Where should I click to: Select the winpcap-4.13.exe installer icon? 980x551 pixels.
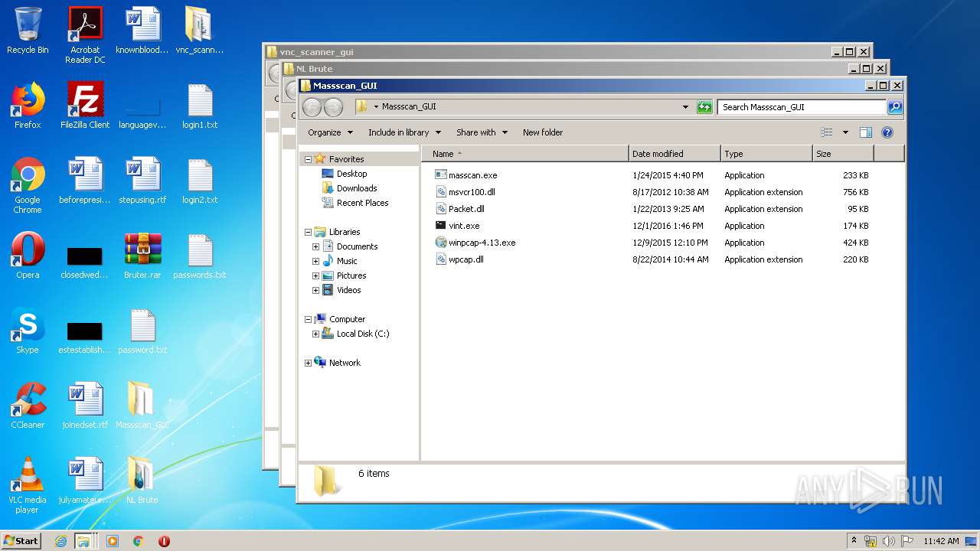[440, 243]
